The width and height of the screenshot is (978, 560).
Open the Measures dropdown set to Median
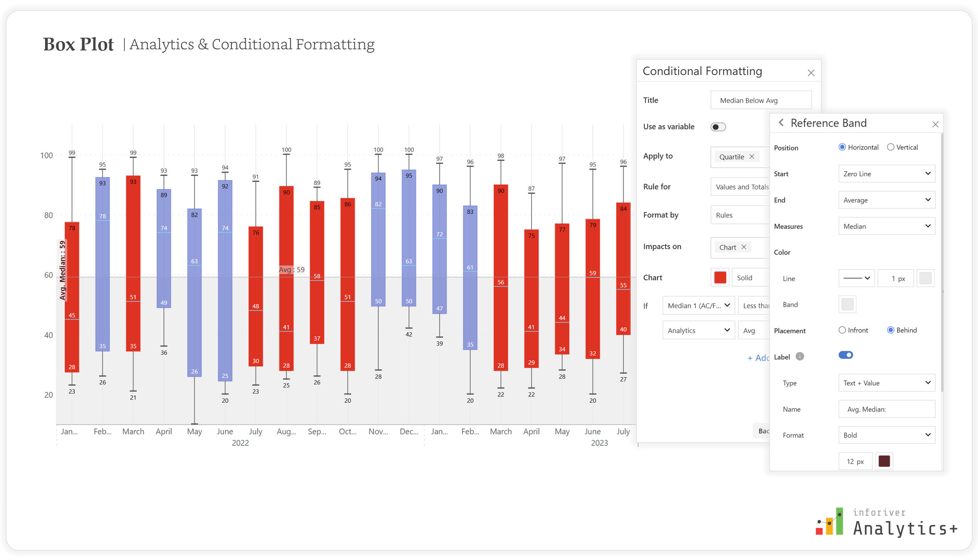[x=886, y=226]
